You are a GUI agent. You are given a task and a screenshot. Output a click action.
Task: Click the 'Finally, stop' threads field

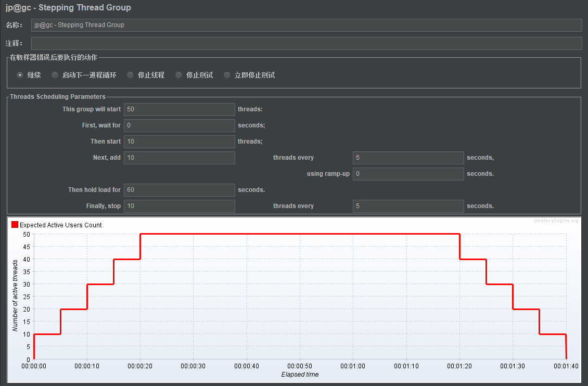(x=179, y=206)
